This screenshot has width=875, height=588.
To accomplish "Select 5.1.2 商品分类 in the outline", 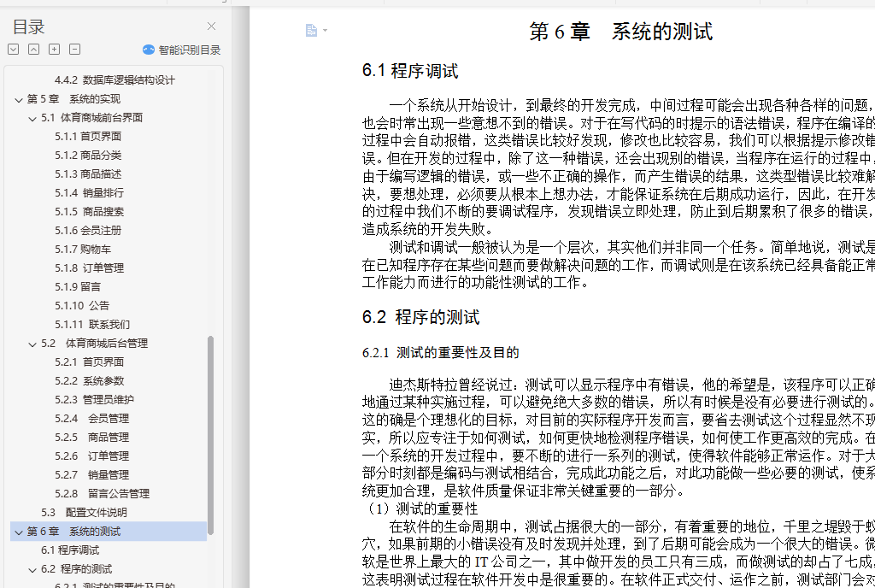I will pyautogui.click(x=88, y=155).
